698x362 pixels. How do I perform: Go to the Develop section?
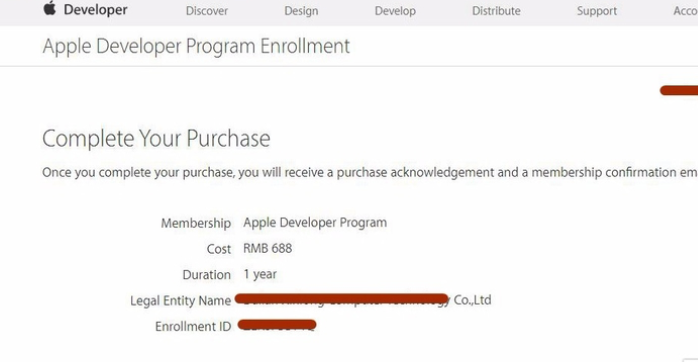tap(395, 11)
